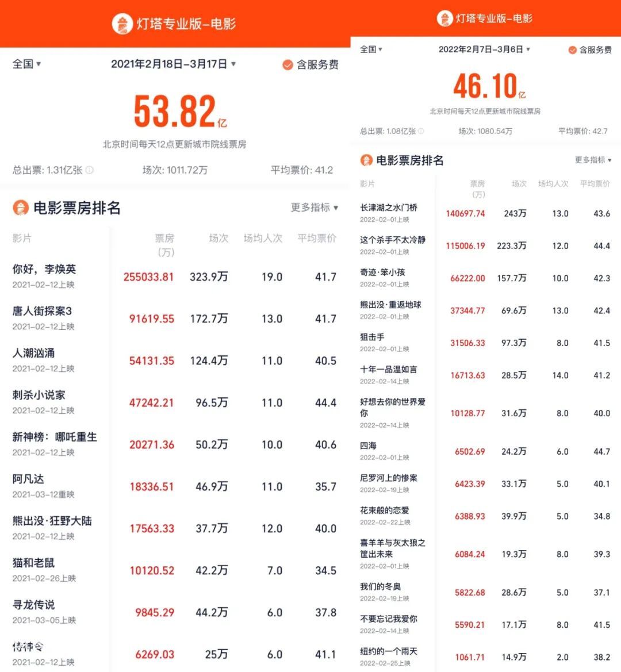The width and height of the screenshot is (621, 672).
Task: Open movie 喜羊羊与灰太狼之筐出未来
Action: pos(393,548)
